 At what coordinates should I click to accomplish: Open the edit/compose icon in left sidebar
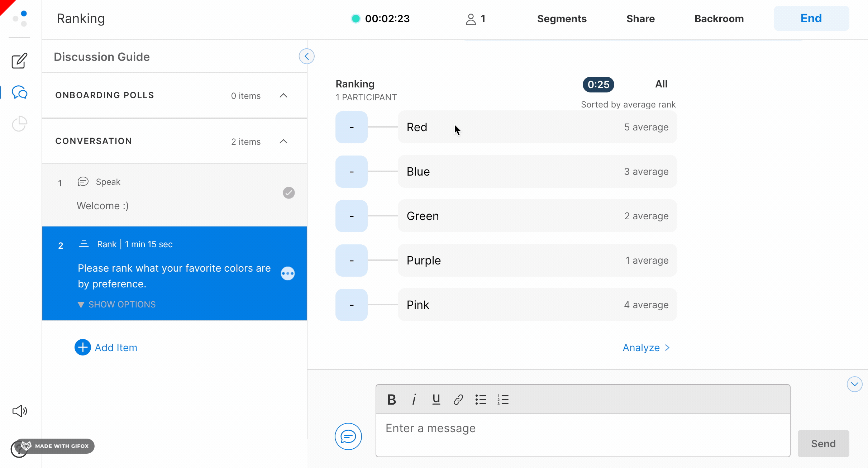(x=20, y=61)
